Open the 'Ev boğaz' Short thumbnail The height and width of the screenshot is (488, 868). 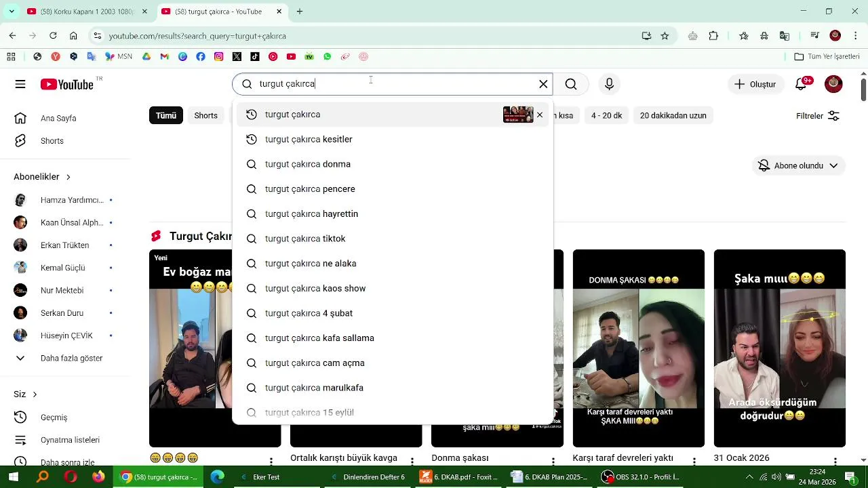tap(191, 348)
